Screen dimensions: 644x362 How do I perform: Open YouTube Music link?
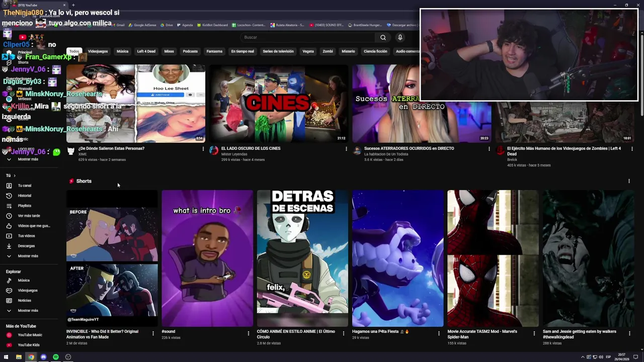[x=30, y=335]
